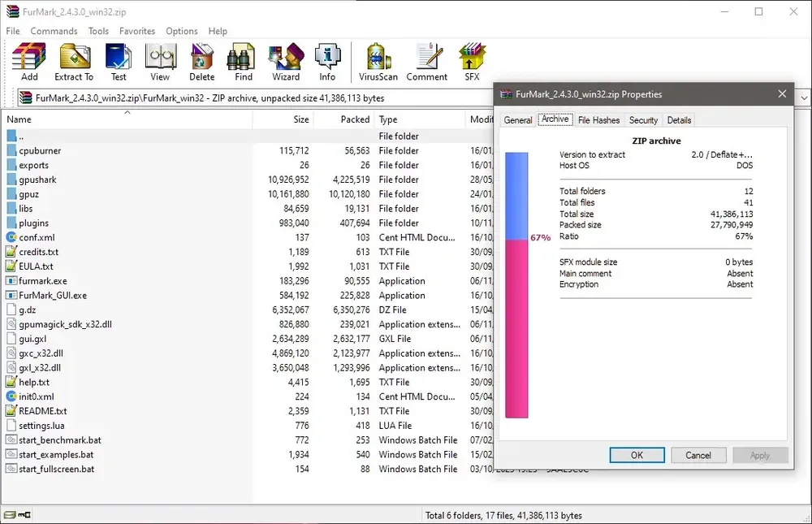
Task: Click the parent folder '..' icon
Action: [11, 136]
